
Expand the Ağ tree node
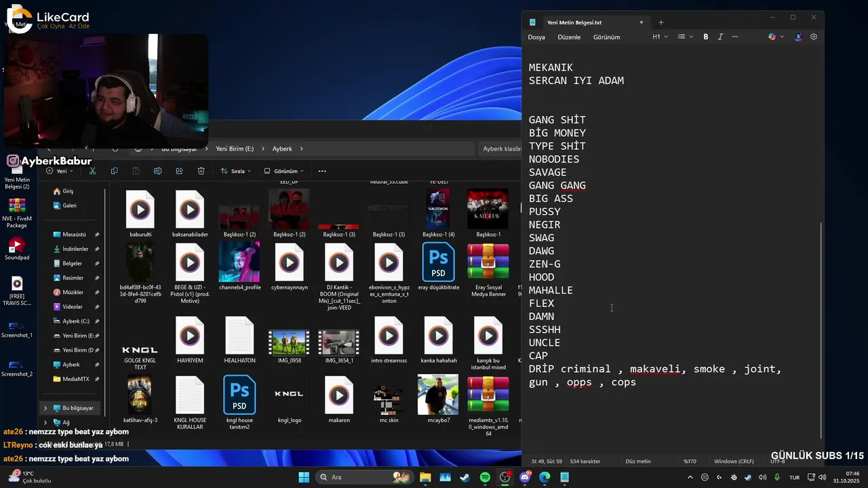45,422
